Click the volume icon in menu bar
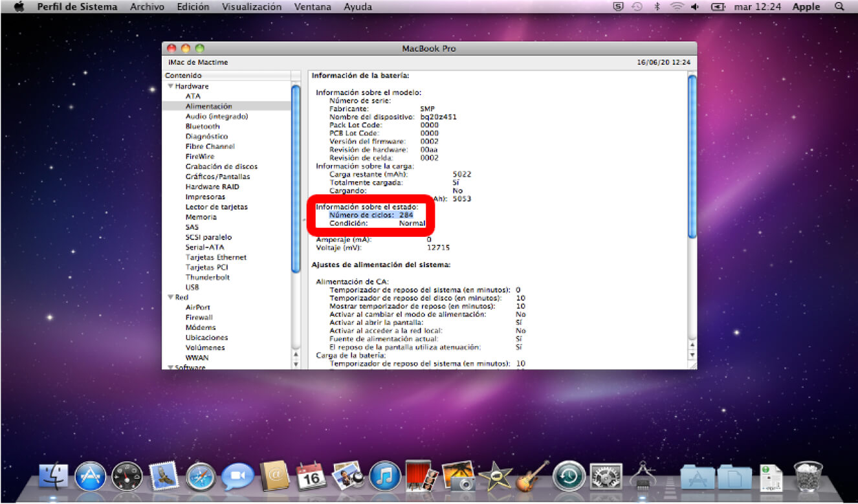 pos(696,6)
